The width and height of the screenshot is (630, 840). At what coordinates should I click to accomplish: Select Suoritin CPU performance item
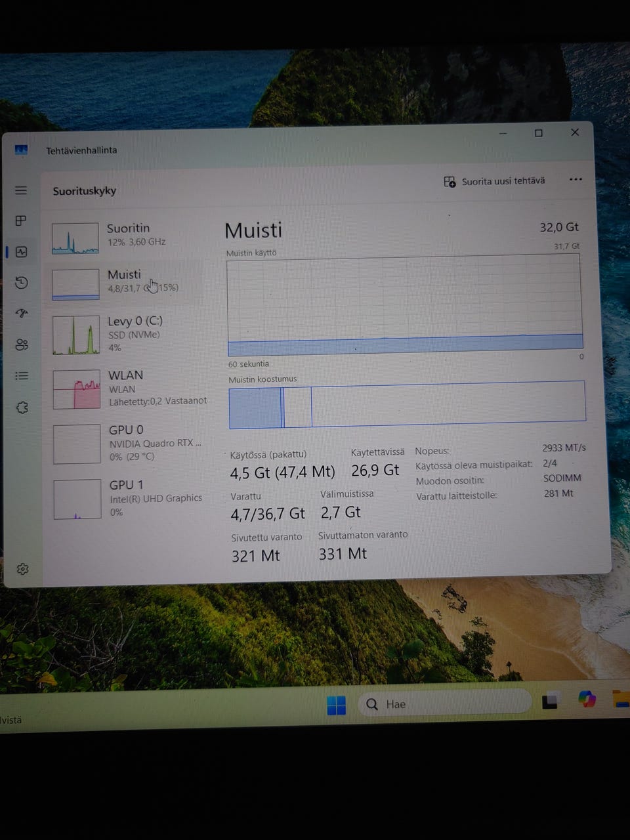(125, 236)
